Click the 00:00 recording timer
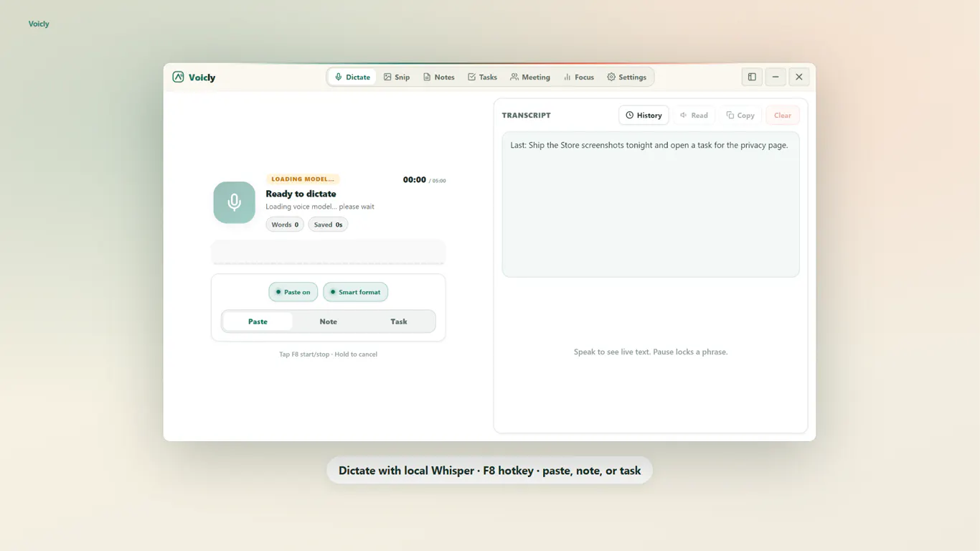 coord(415,180)
